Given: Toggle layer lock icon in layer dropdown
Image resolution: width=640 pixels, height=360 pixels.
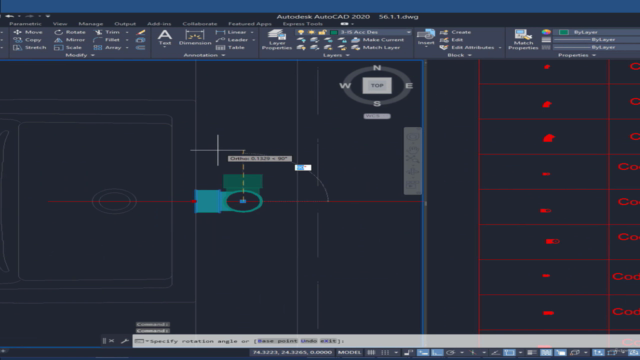Looking at the screenshot, I should [x=322, y=32].
